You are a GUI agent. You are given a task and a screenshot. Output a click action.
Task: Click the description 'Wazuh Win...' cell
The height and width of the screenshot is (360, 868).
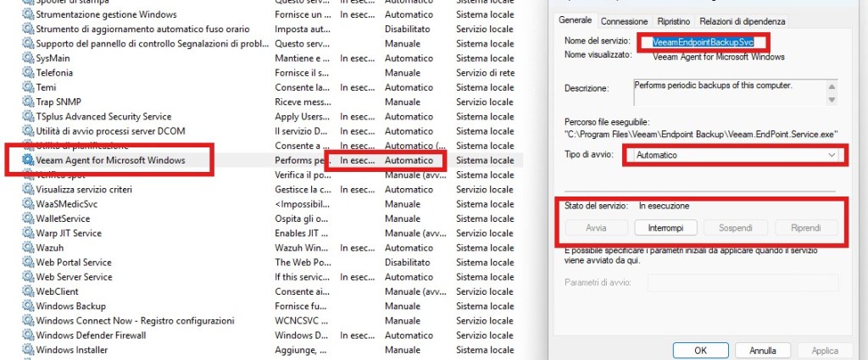[x=303, y=247]
